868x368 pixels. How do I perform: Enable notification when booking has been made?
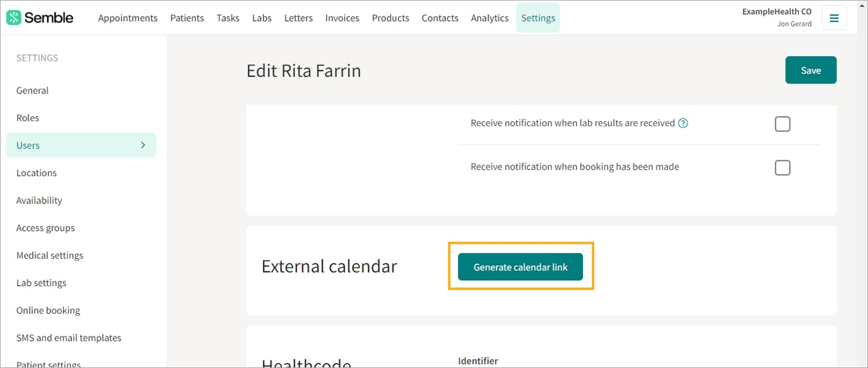[782, 167]
